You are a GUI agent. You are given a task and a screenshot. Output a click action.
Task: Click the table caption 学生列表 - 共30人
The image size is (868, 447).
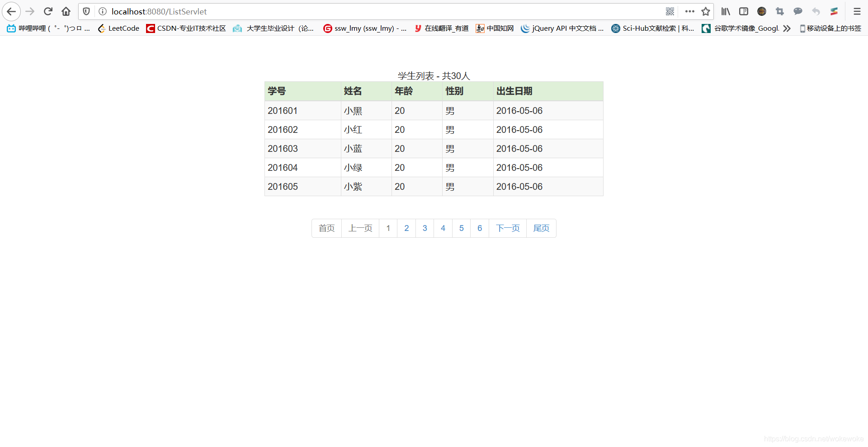pyautogui.click(x=434, y=76)
